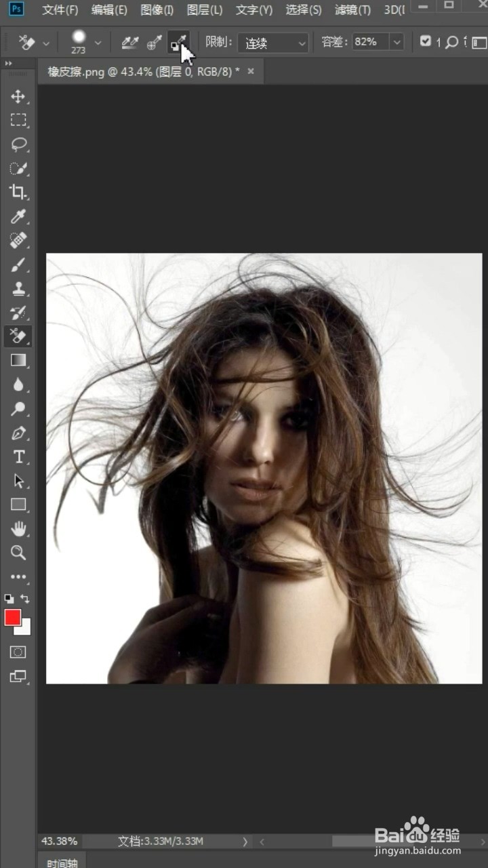
Task: Open the 图层(L) menu
Action: pyautogui.click(x=205, y=10)
